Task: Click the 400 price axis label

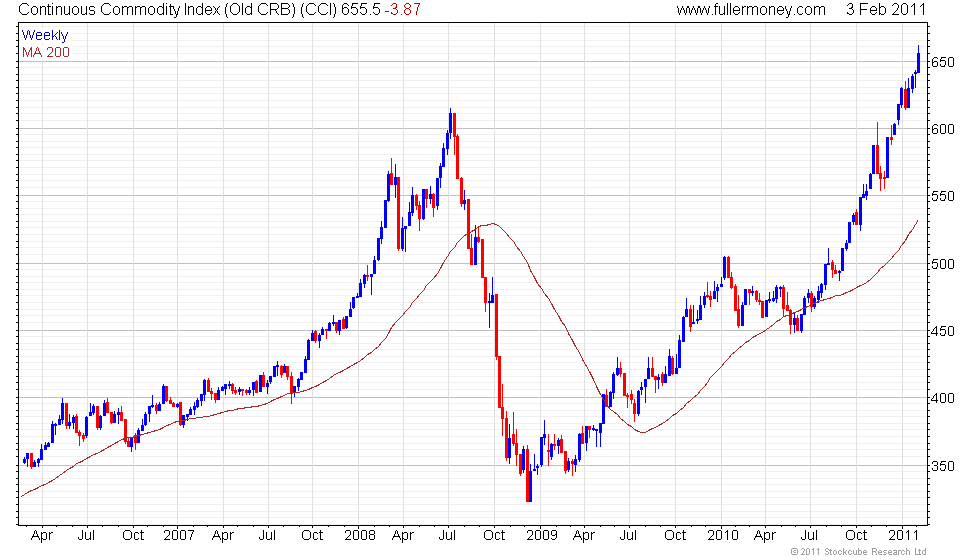Action: [943, 398]
